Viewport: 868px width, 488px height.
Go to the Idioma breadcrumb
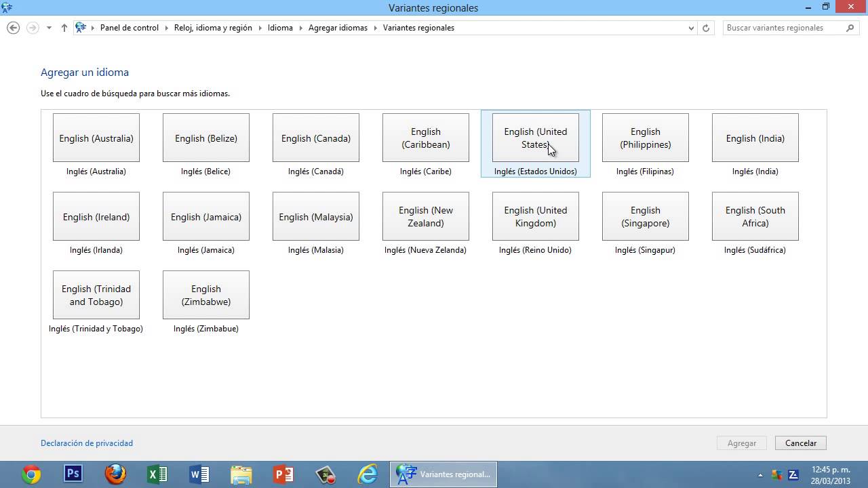tap(280, 28)
